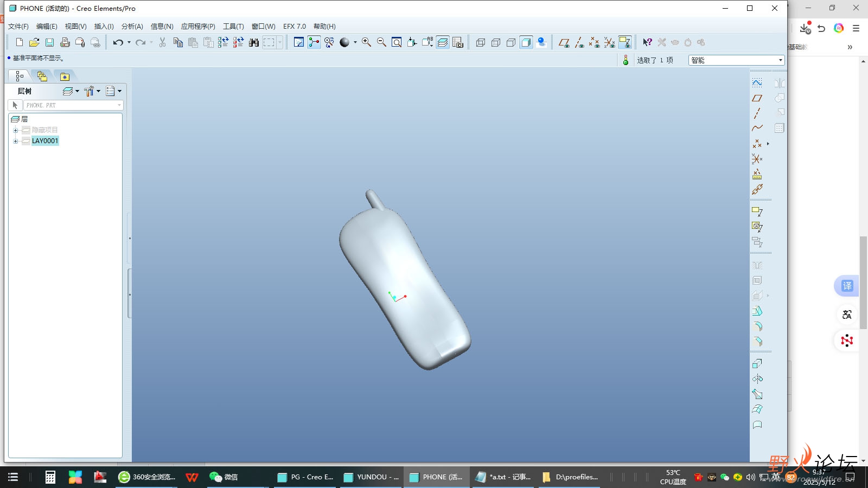868x488 pixels.
Task: Switch to the folder browser navigator tab
Action: [42, 76]
